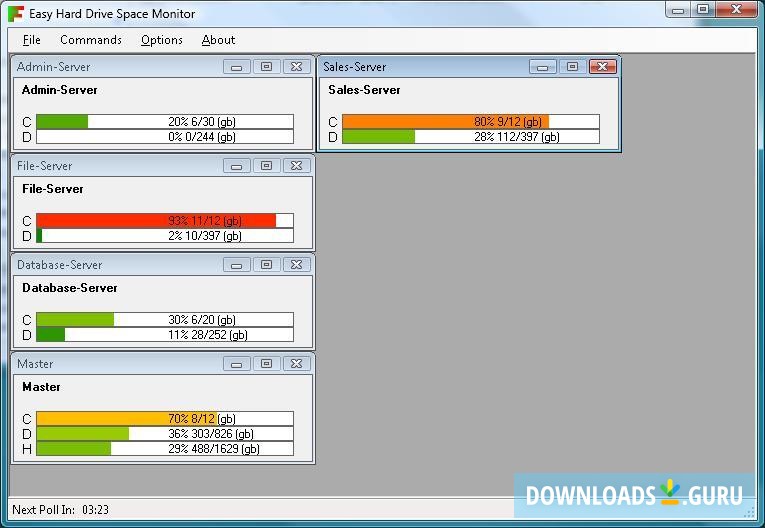Minimize the Sales-Server child window
Image resolution: width=765 pixels, height=528 pixels.
click(543, 67)
